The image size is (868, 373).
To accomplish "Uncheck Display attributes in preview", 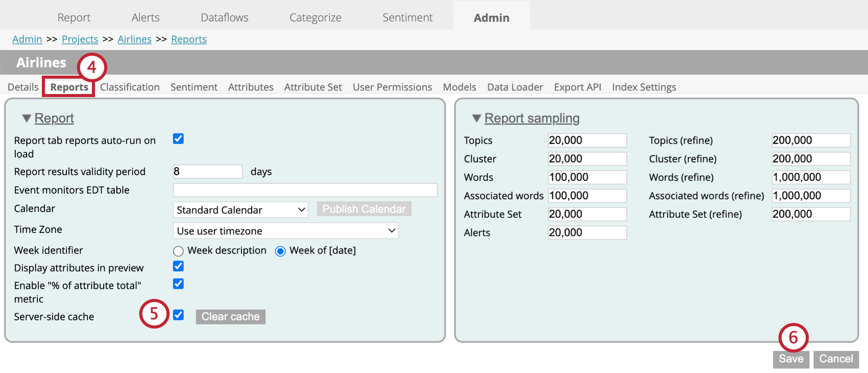I will 178,266.
